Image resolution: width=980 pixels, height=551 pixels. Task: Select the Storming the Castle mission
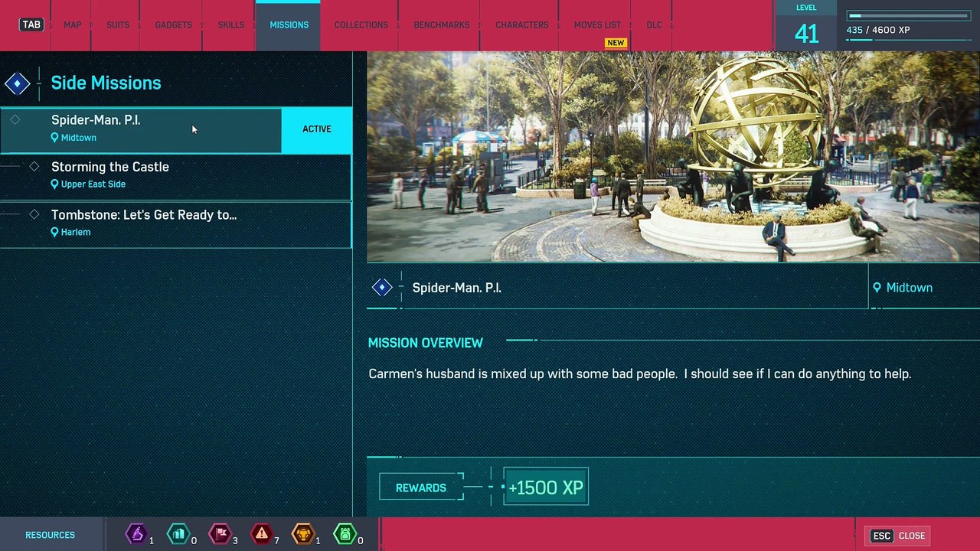[175, 176]
